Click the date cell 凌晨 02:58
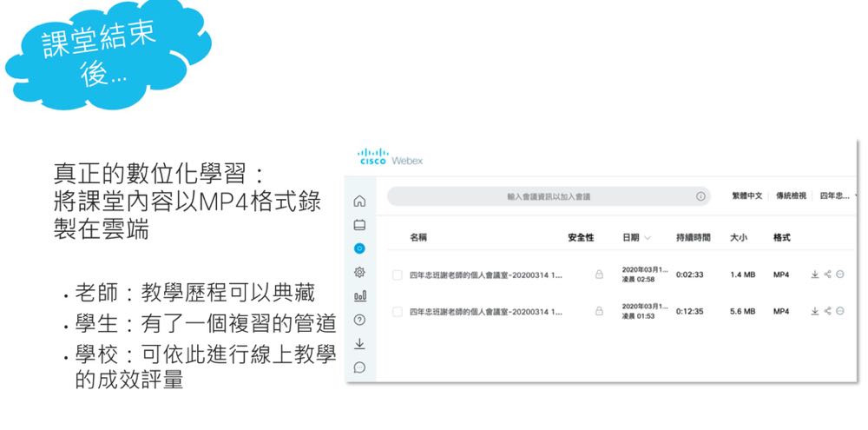The image size is (868, 430). tap(638, 280)
